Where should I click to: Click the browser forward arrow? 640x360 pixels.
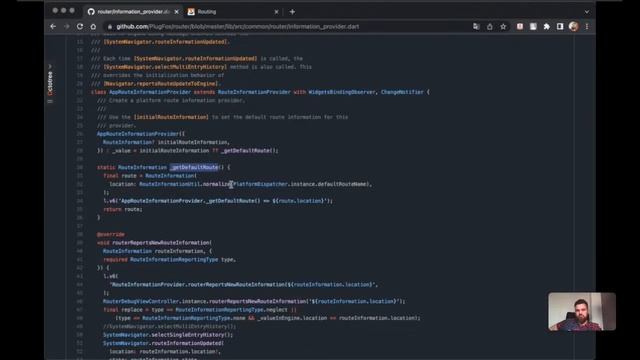coord(67,27)
